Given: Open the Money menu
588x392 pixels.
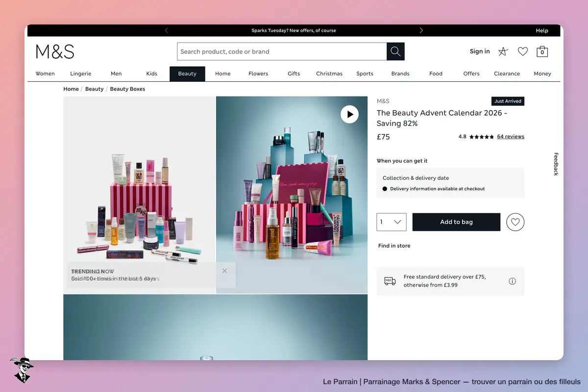Looking at the screenshot, I should [542, 73].
